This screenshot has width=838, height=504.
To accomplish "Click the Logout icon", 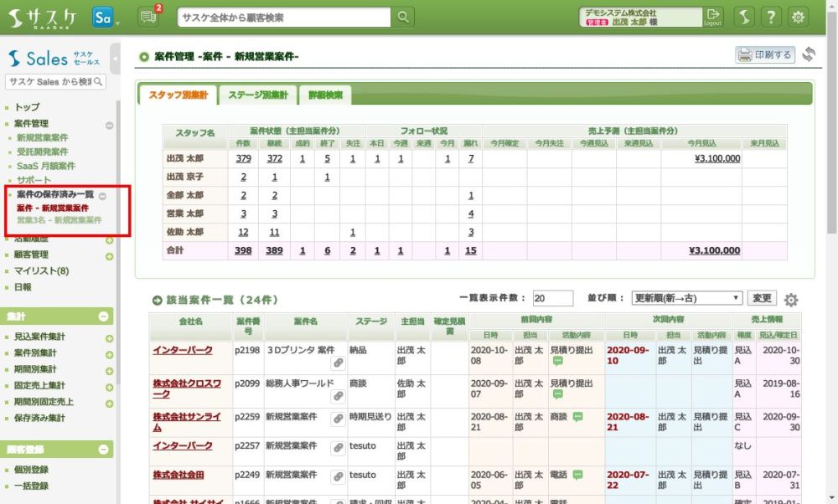I will click(x=712, y=17).
